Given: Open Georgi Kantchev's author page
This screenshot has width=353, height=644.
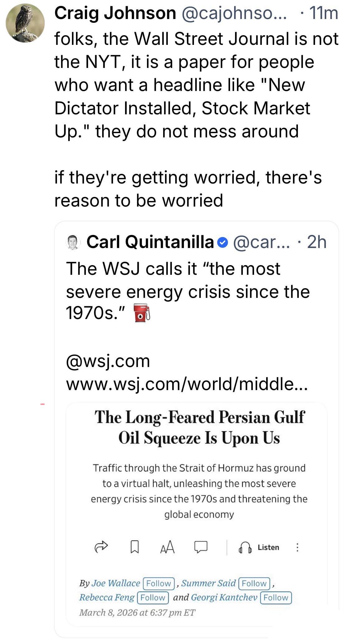Looking at the screenshot, I should (224, 598).
